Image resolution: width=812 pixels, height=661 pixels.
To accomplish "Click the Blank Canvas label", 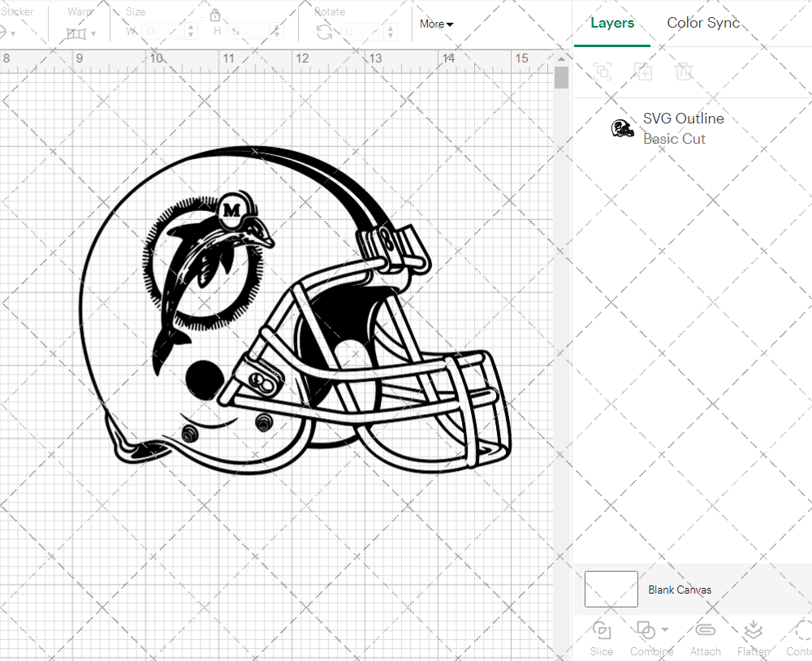I will coord(680,590).
